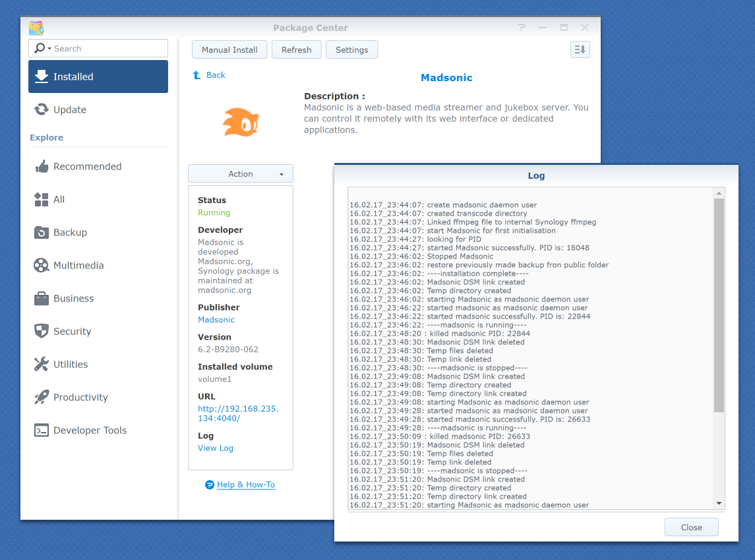Image resolution: width=755 pixels, height=560 pixels.
Task: Click log line mentioning PID 26633 started
Action: (470, 420)
